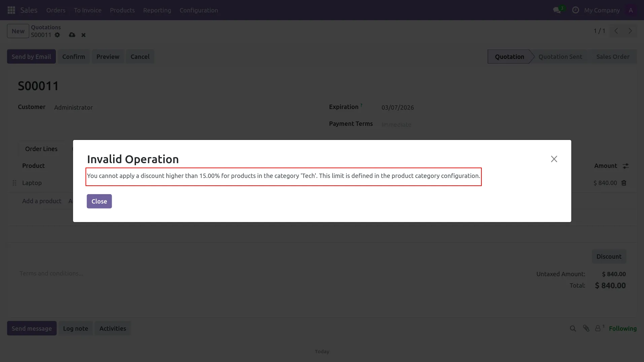This screenshot has height=362, width=644.
Task: Go to next record chevron
Action: tap(630, 31)
